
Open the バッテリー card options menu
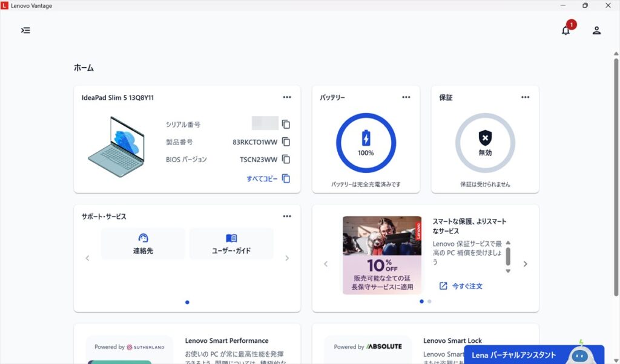point(406,97)
